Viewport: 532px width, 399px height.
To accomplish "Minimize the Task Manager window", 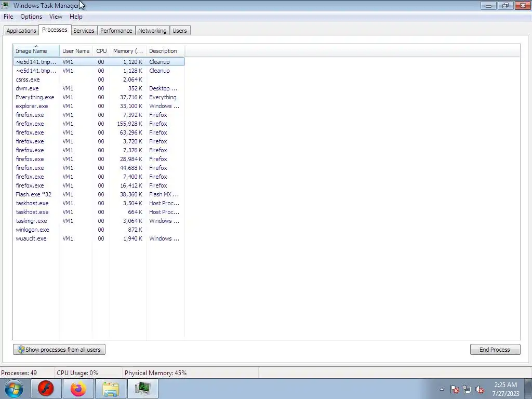I will [x=488, y=5].
